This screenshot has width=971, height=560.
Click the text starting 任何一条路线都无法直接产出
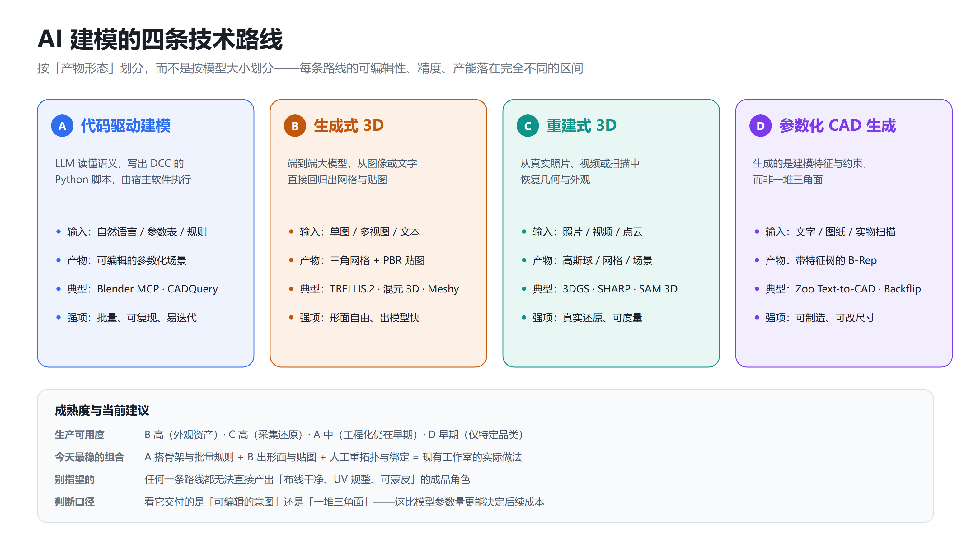tap(307, 480)
